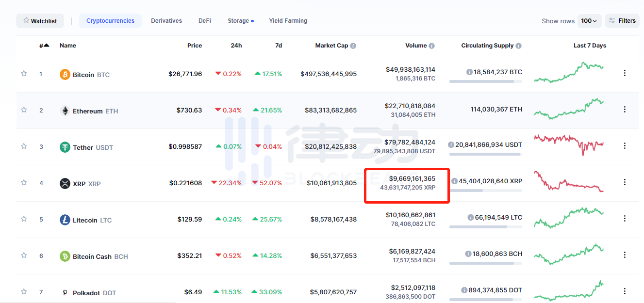Viewport: 644px width, 303px height.
Task: Switch to the Derivatives tab
Action: point(166,21)
